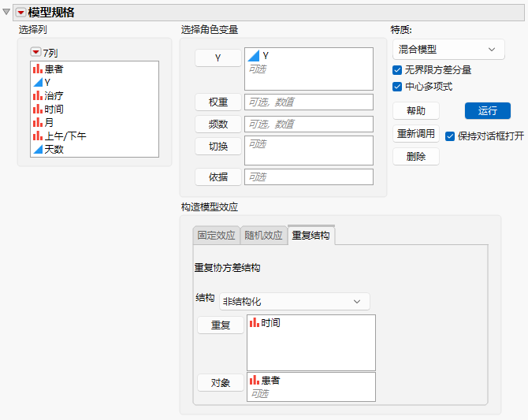This screenshot has width=528, height=420.
Task: Switch to the 随机效应 tab
Action: [263, 235]
